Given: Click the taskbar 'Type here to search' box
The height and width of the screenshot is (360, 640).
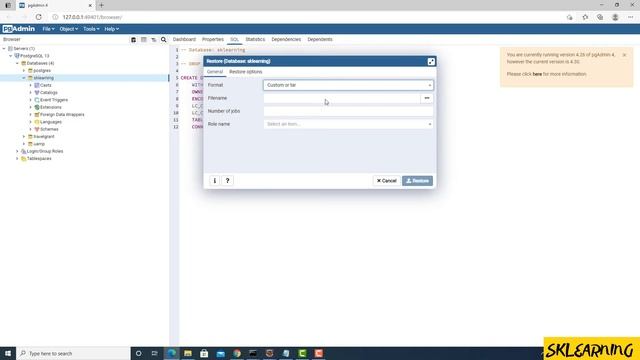Looking at the screenshot, I should pyautogui.click(x=73, y=353).
